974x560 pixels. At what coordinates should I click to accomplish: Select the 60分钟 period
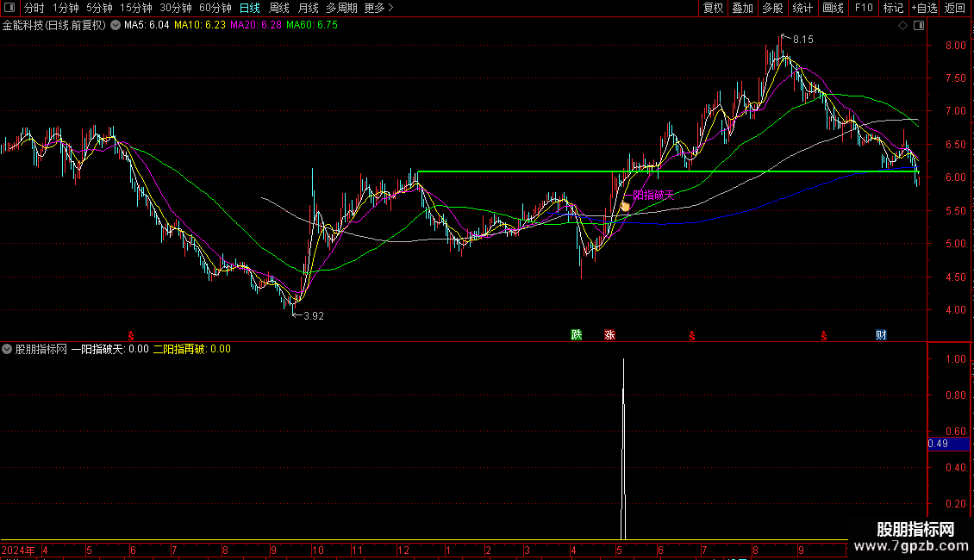pyautogui.click(x=215, y=8)
